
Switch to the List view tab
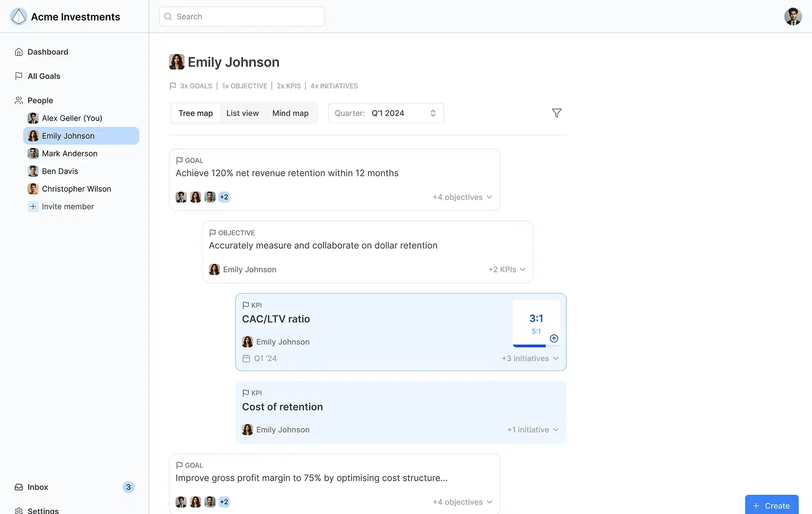coord(242,113)
